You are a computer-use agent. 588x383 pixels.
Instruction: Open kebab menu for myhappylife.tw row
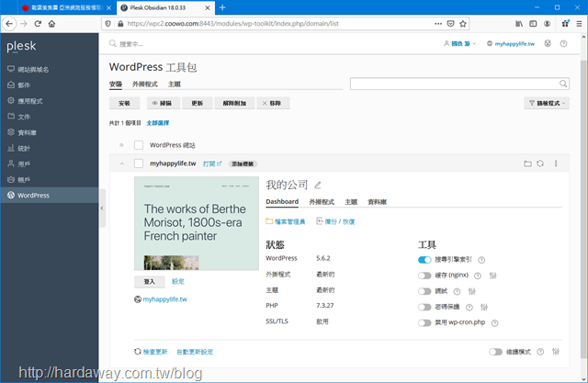(x=556, y=163)
